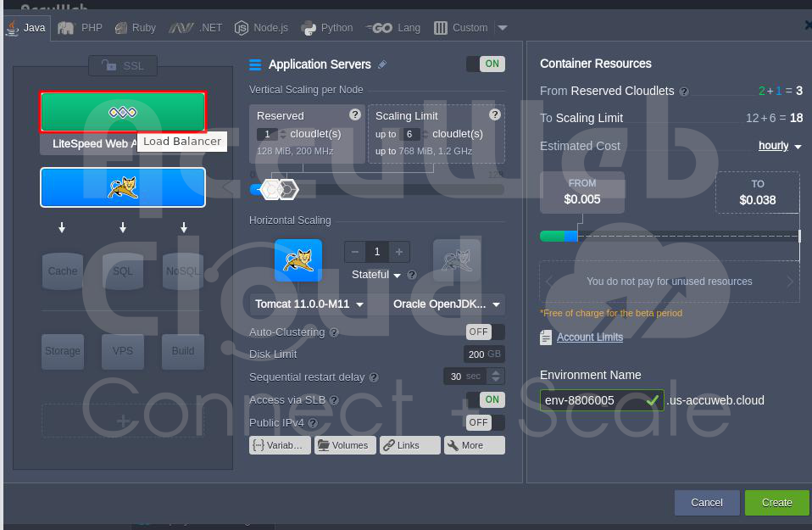Add a NoSQL database node

[183, 271]
